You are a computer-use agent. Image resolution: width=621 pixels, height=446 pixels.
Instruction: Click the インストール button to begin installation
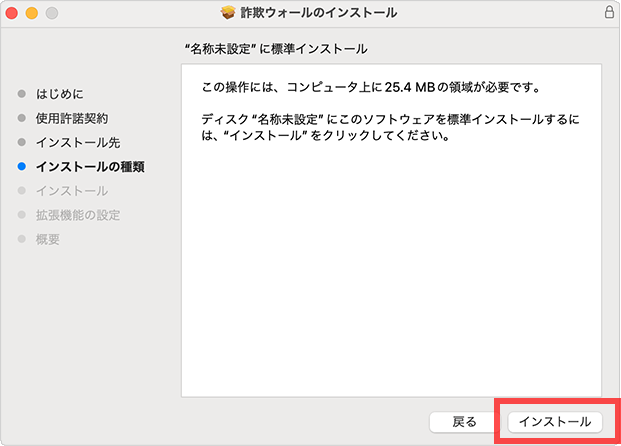click(555, 422)
